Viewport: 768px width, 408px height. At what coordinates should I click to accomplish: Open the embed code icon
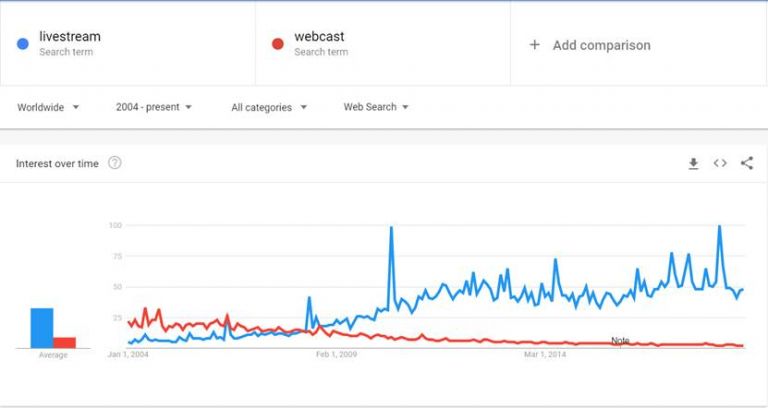(x=720, y=164)
